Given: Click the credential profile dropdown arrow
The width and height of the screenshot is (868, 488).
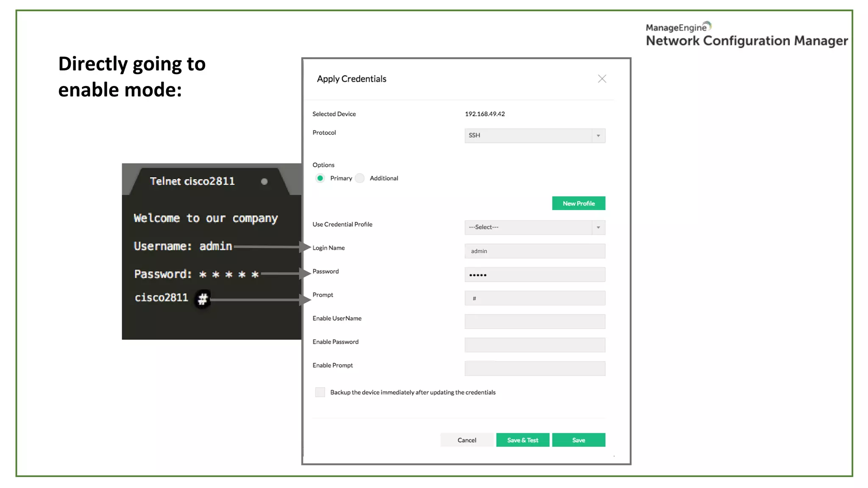Looking at the screenshot, I should (x=598, y=227).
